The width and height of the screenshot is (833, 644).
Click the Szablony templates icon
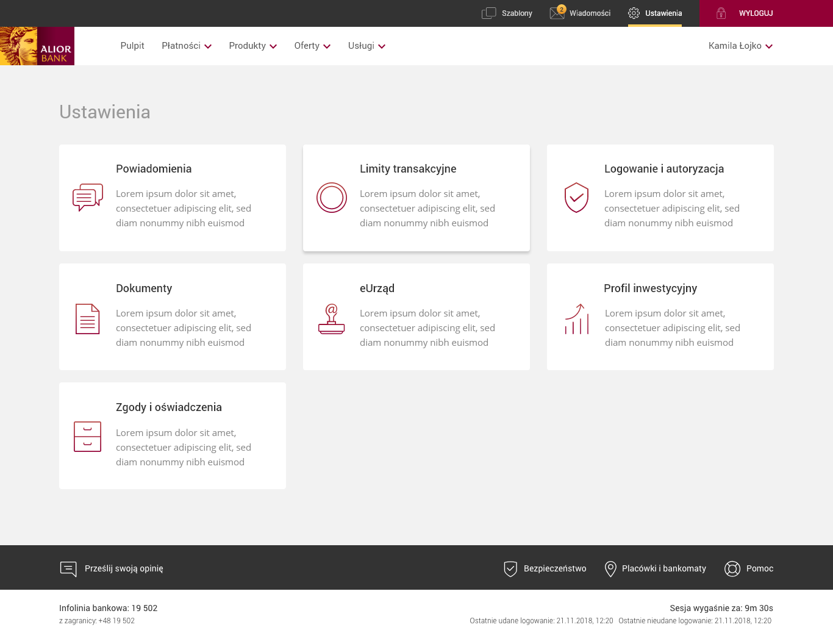(x=489, y=13)
